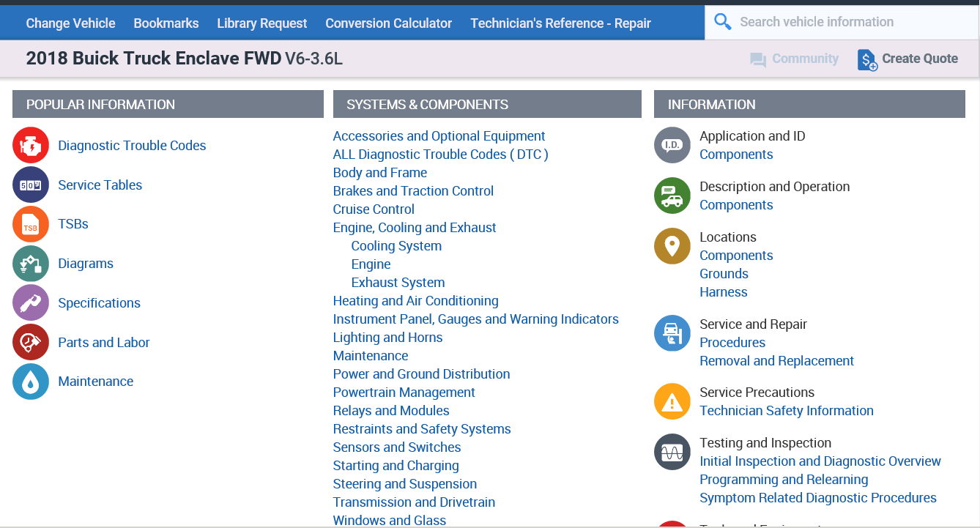
Task: Open Symptom Related Diagnostic Procedures
Action: click(818, 498)
